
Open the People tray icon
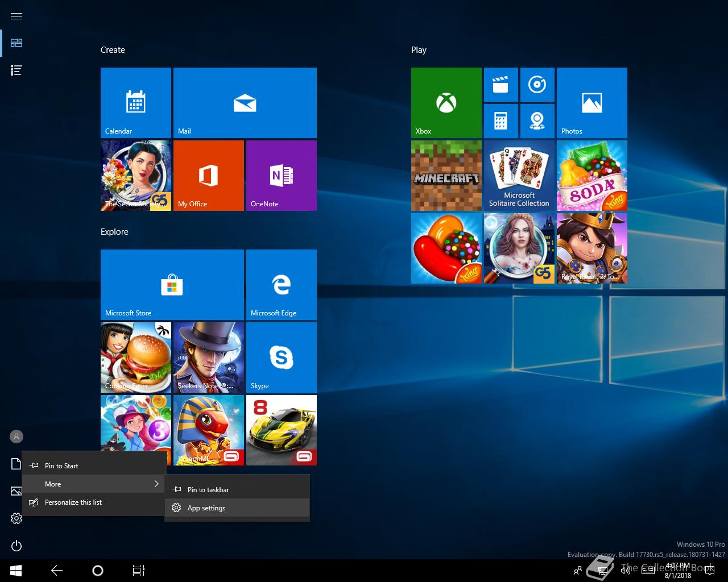pos(578,571)
